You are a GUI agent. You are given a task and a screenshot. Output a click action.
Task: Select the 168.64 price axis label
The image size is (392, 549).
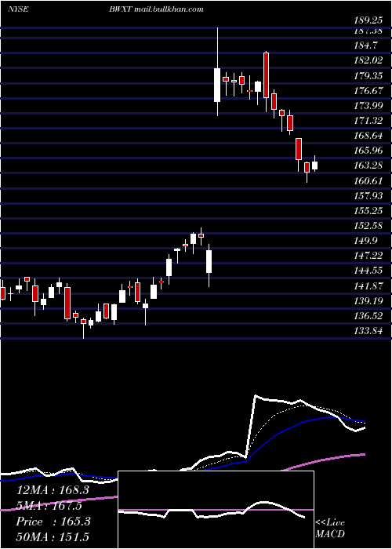368,136
